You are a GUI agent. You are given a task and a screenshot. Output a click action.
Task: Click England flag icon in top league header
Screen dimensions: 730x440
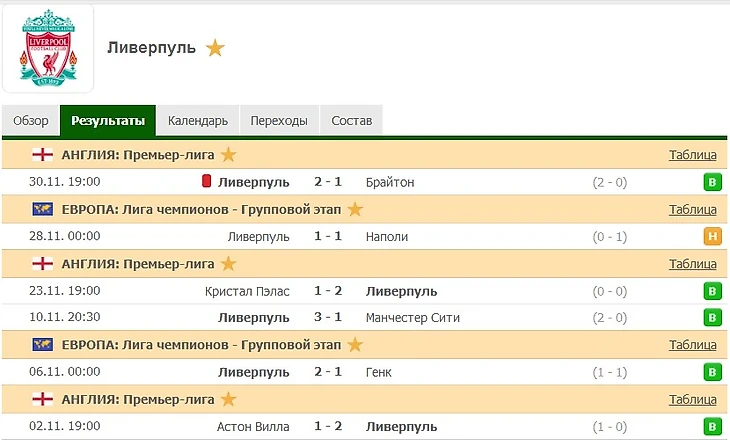(43, 155)
